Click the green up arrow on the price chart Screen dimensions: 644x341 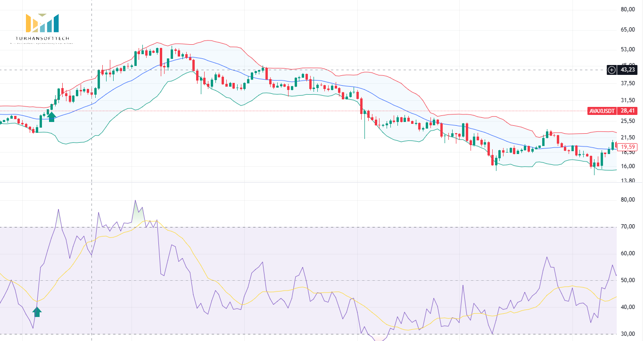[52, 117]
